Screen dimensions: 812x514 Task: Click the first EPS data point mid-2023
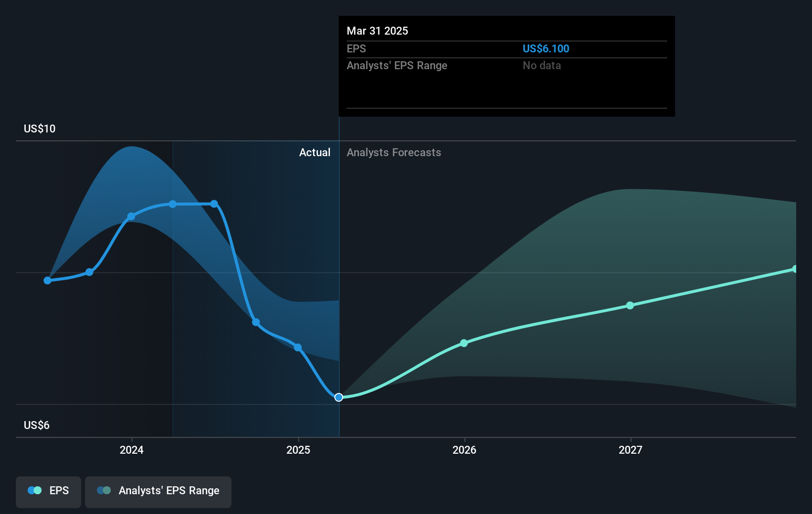(x=47, y=280)
